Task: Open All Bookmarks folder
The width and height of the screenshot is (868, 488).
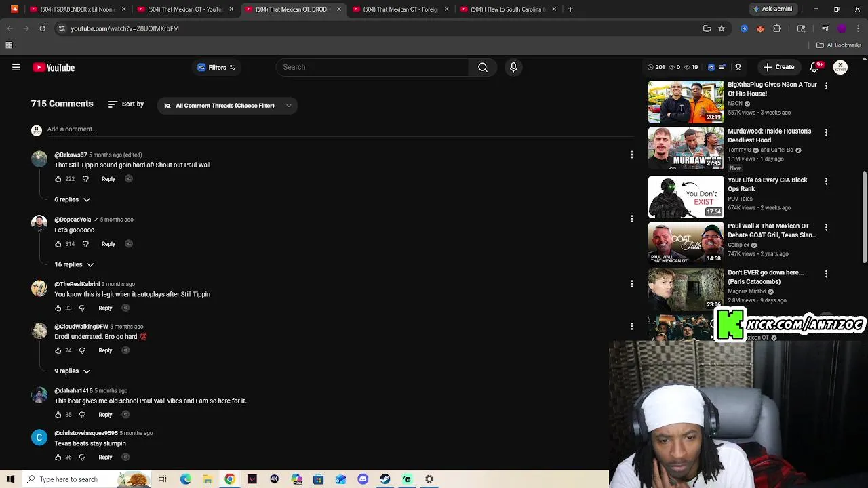Action: [839, 45]
